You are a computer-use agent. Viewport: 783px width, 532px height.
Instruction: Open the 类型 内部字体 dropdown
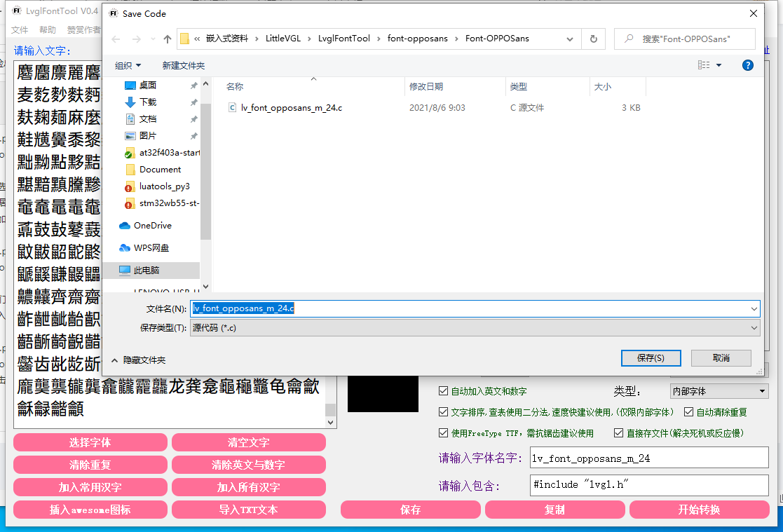click(x=719, y=391)
